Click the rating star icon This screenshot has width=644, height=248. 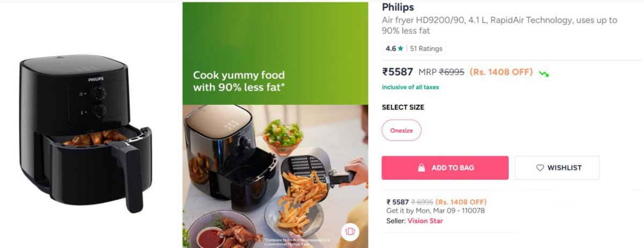point(400,49)
